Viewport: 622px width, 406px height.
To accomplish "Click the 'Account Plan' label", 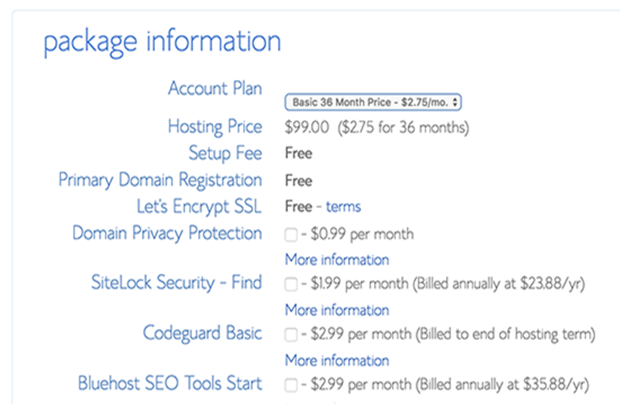I will [215, 88].
